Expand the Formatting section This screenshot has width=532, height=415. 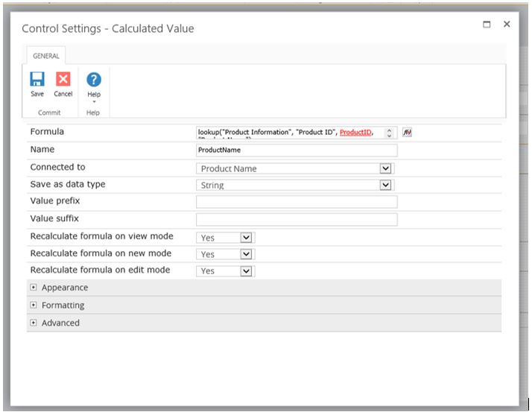pos(34,305)
